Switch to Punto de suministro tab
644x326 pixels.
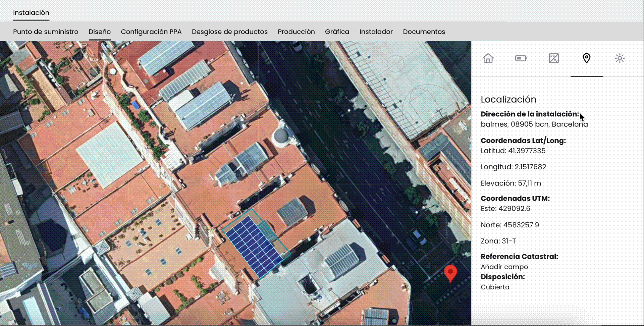point(46,32)
